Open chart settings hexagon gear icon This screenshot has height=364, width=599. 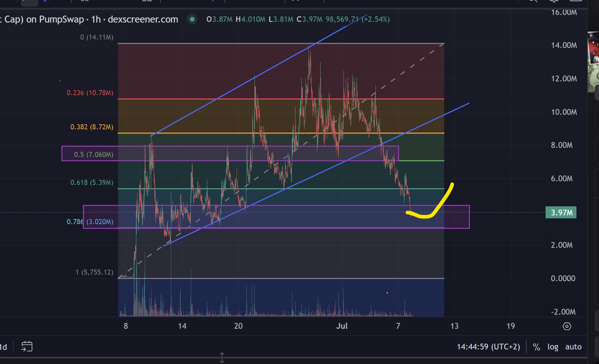567,326
